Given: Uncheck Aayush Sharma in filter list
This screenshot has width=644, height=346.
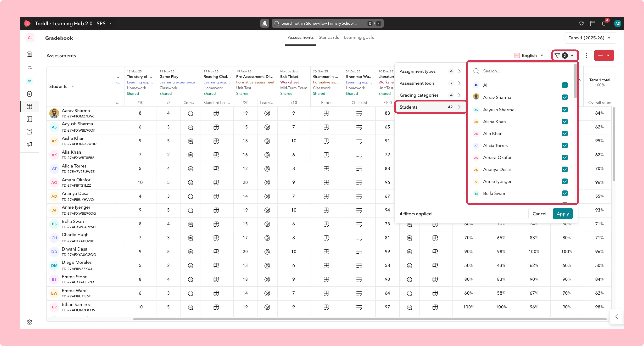Looking at the screenshot, I should click(565, 109).
